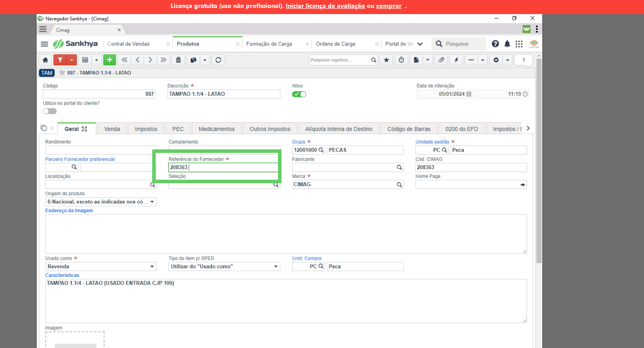This screenshot has height=348, width=644.
Task: Click the Características text area
Action: (x=286, y=301)
